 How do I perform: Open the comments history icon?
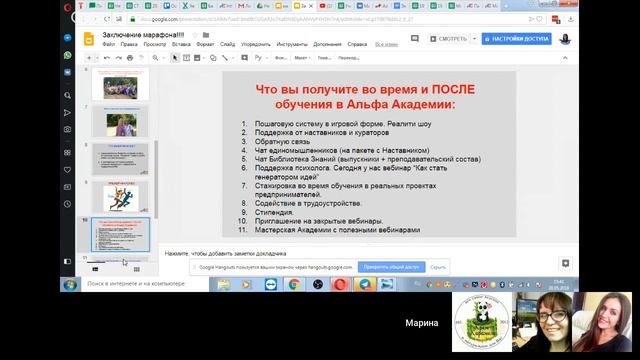click(415, 39)
